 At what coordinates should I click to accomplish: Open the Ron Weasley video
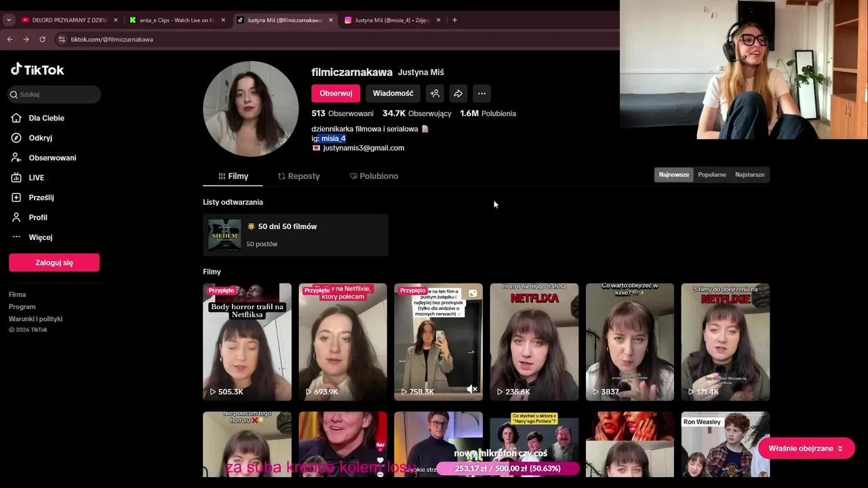point(726,444)
